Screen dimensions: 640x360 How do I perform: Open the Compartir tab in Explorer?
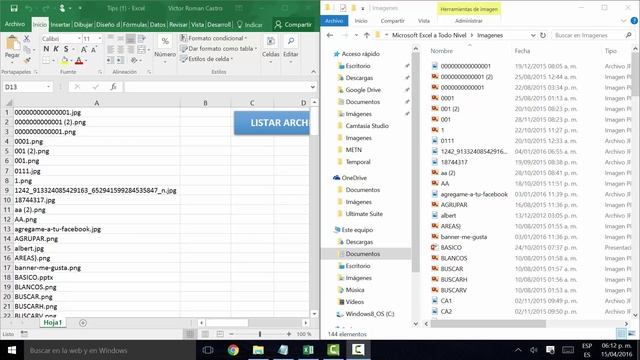click(x=392, y=21)
